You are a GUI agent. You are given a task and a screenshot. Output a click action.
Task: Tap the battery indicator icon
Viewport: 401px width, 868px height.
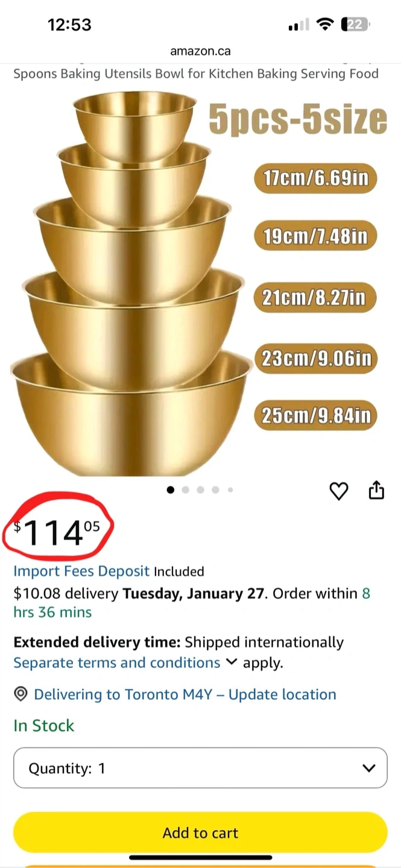[356, 25]
